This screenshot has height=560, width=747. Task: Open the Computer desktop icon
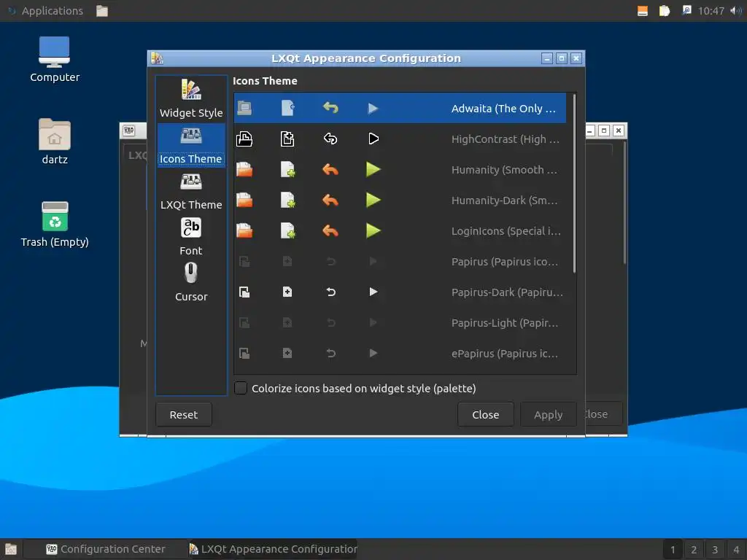(x=54, y=52)
